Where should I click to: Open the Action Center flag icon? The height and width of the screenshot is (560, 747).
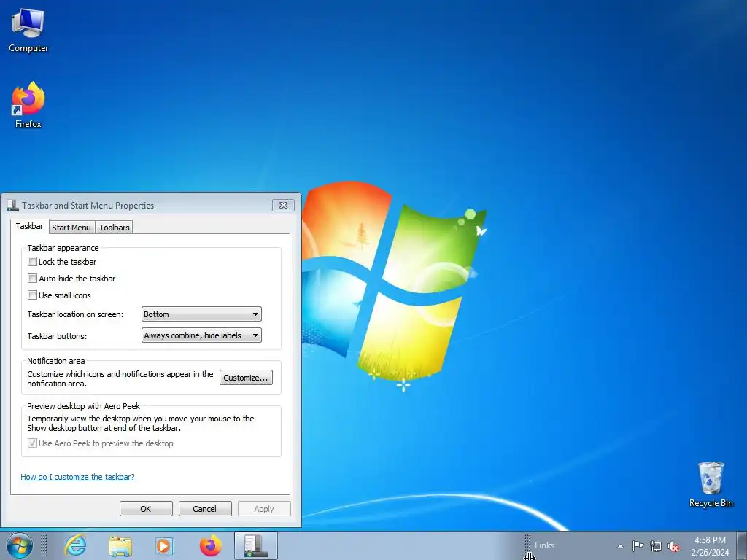(638, 546)
